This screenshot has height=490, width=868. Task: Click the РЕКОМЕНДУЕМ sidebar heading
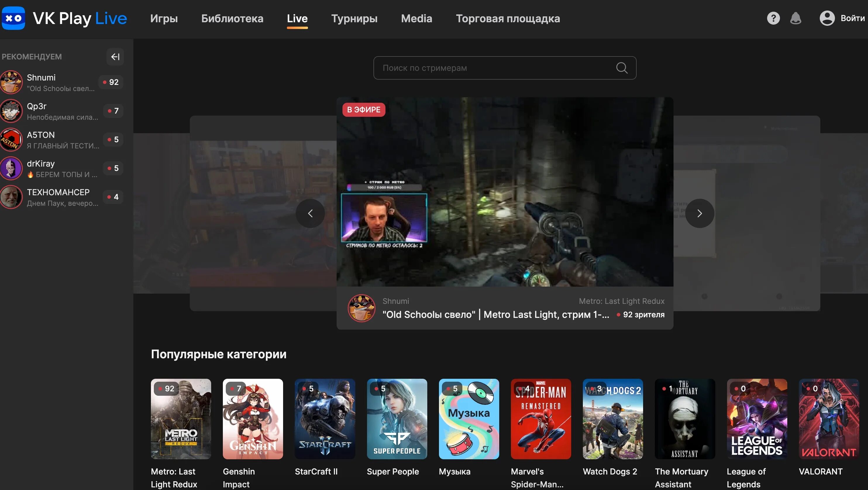pyautogui.click(x=32, y=57)
